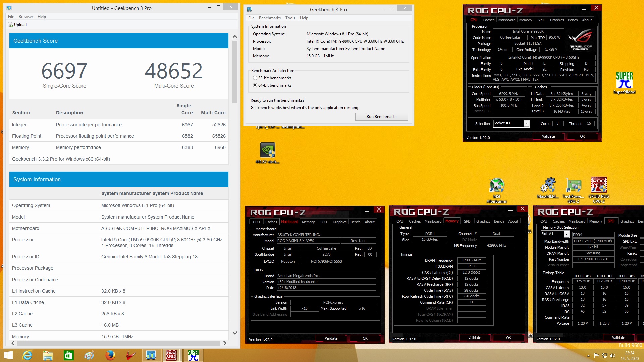Click the horizontal scrollbar left arrow
The image size is (644, 362).
(x=13, y=343)
